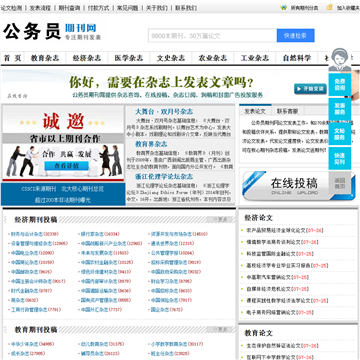Open the 教育杂志 navigation item

(x=45, y=58)
